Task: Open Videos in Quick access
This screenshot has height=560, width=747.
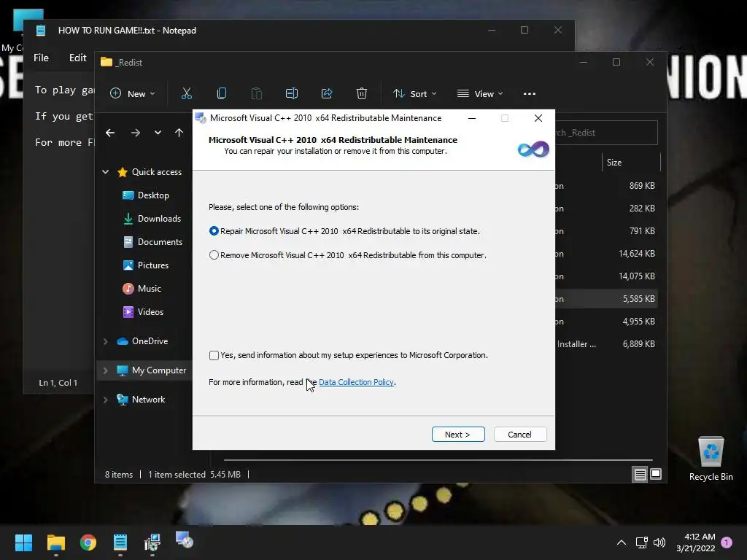Action: (x=143, y=312)
